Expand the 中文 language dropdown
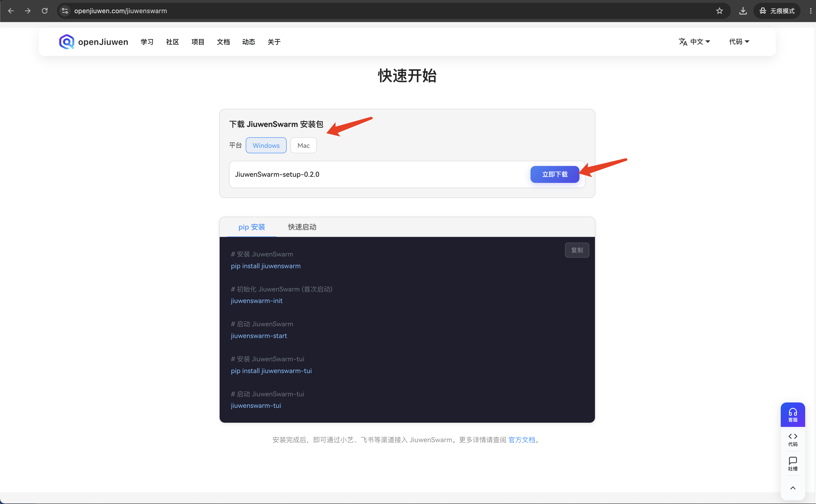The height and width of the screenshot is (504, 816). pos(700,42)
